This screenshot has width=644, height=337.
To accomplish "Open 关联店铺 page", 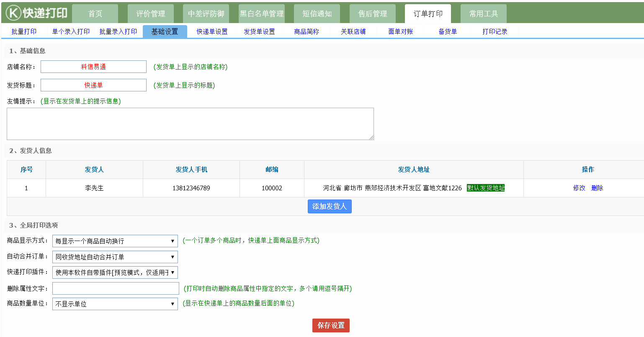I will [353, 31].
